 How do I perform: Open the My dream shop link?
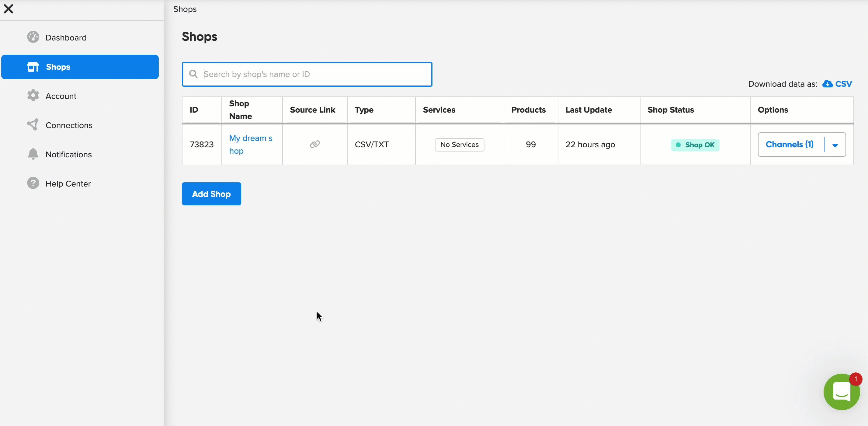tap(251, 145)
